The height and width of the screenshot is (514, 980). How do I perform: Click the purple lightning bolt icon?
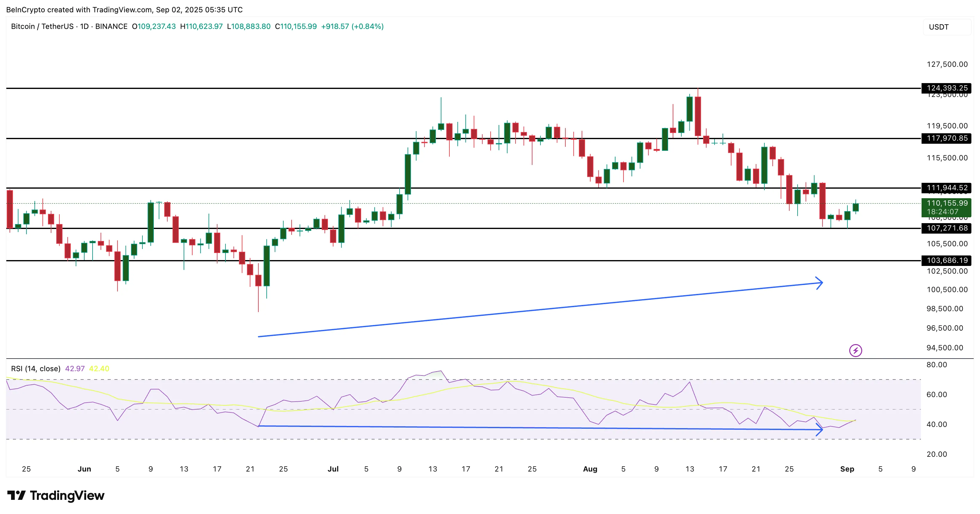[856, 350]
